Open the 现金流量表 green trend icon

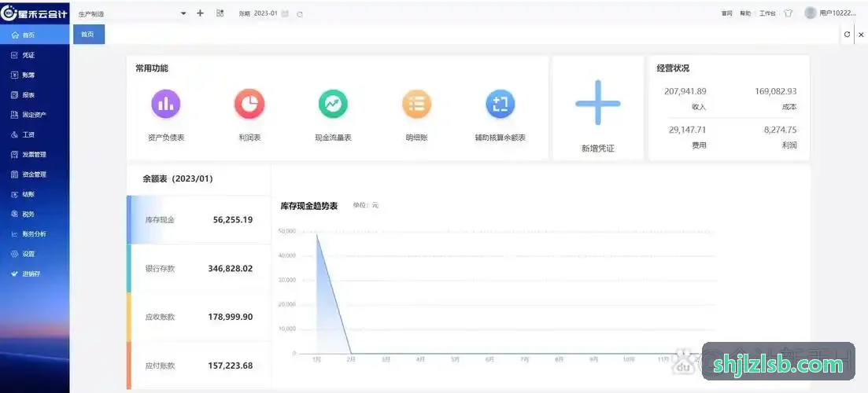[333, 104]
